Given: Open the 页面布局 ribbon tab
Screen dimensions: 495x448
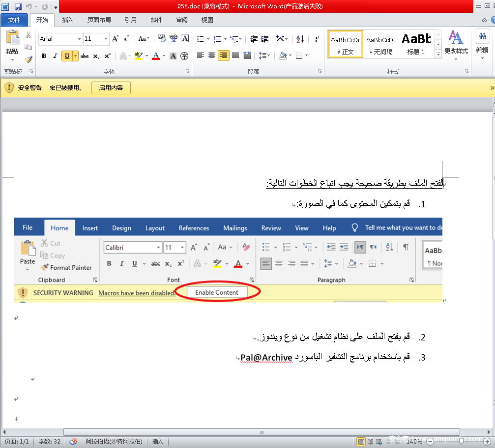Looking at the screenshot, I should pyautogui.click(x=99, y=20).
